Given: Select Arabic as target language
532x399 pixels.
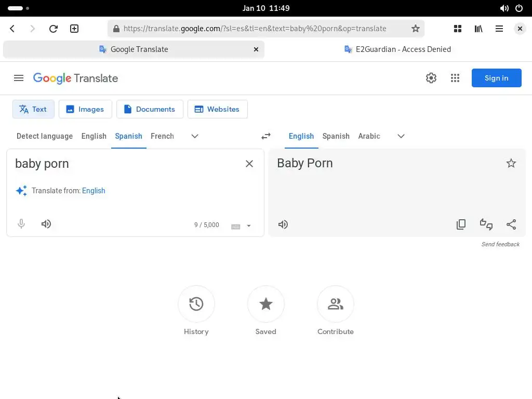Looking at the screenshot, I should pyautogui.click(x=369, y=136).
